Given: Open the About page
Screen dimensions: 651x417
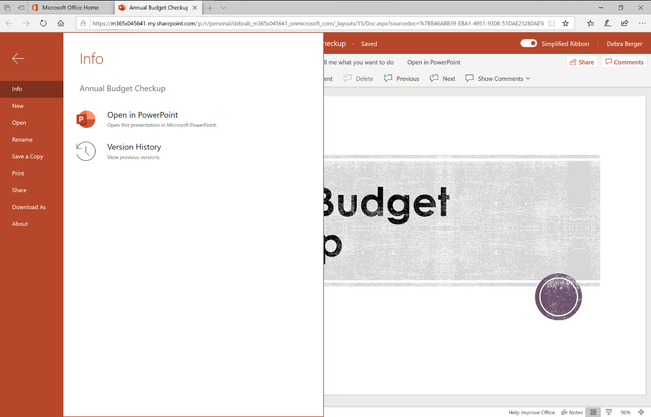Looking at the screenshot, I should [32, 224].
